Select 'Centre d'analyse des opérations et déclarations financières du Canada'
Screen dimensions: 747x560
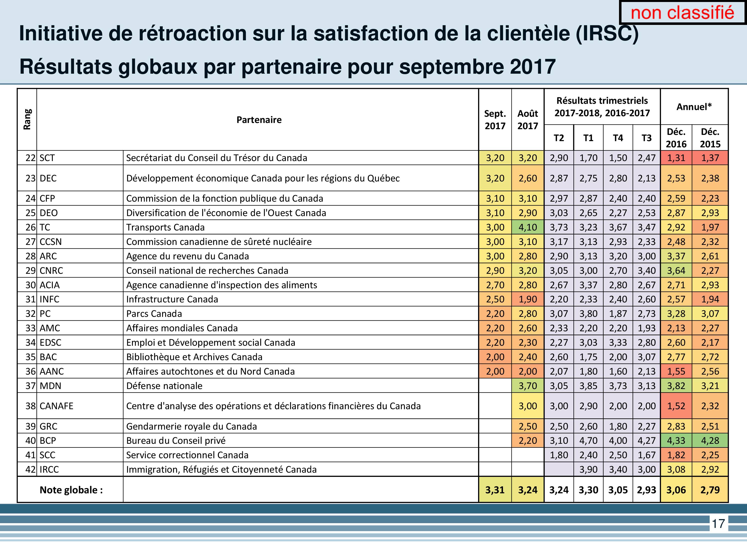274,406
